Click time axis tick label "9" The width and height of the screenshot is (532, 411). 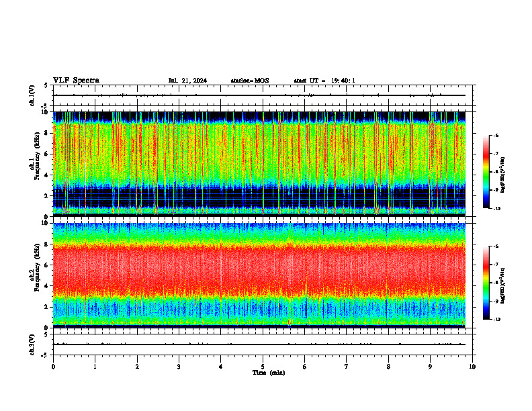point(430,367)
